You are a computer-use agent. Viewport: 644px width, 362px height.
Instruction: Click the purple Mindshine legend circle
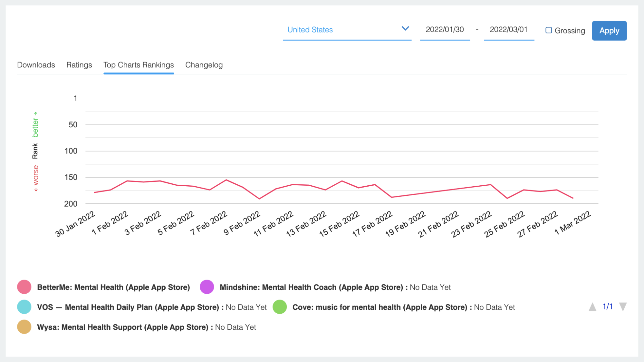tap(207, 287)
